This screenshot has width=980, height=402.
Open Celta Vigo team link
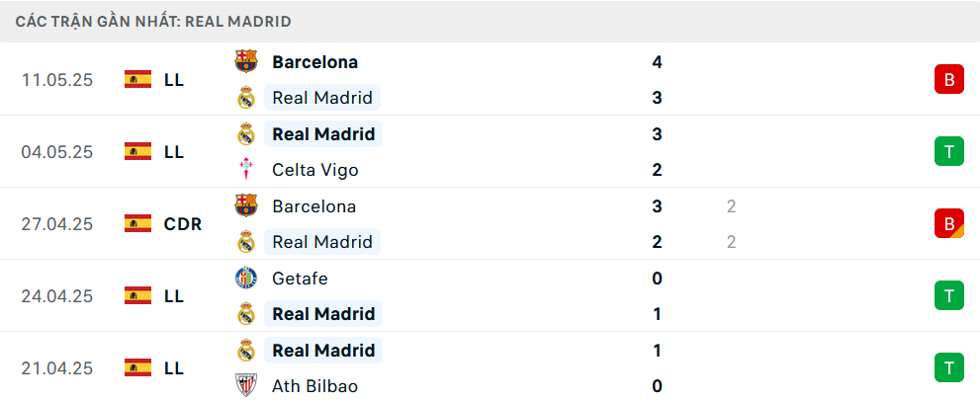[315, 170]
